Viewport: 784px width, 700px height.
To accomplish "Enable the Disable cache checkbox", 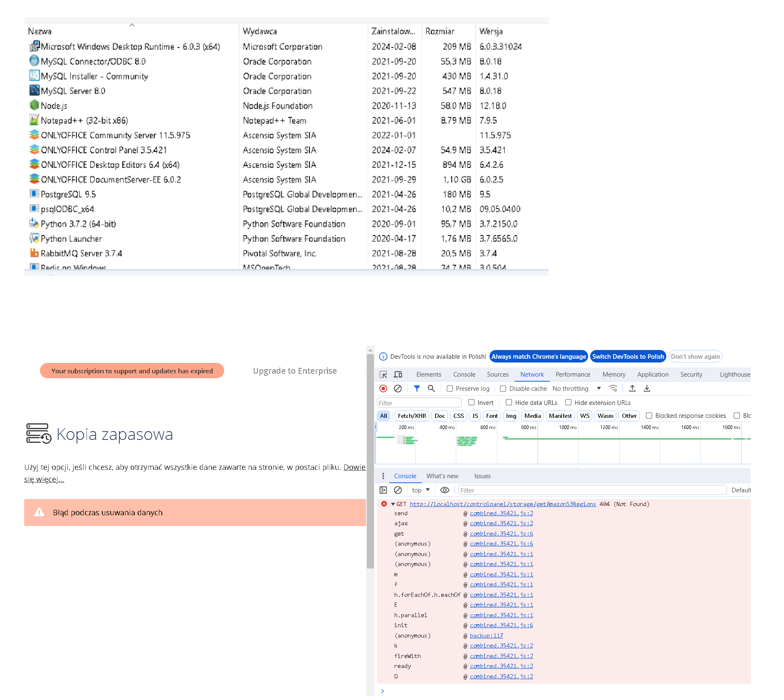I will (503, 389).
